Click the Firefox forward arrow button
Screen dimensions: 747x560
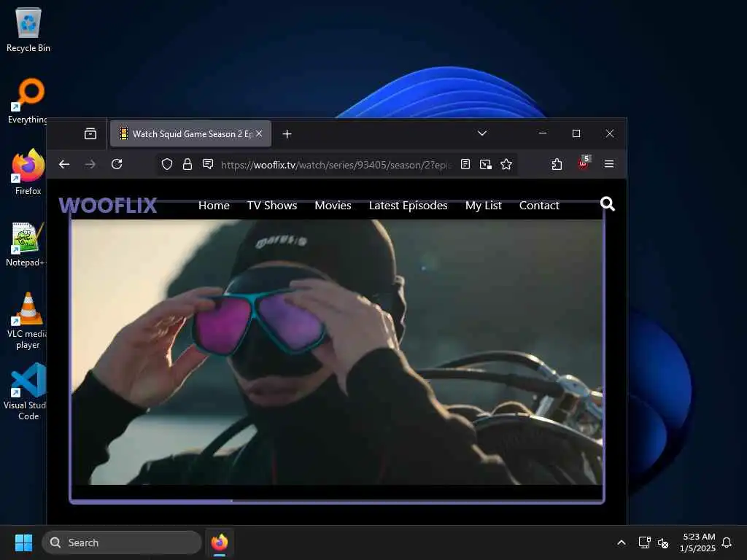point(90,164)
